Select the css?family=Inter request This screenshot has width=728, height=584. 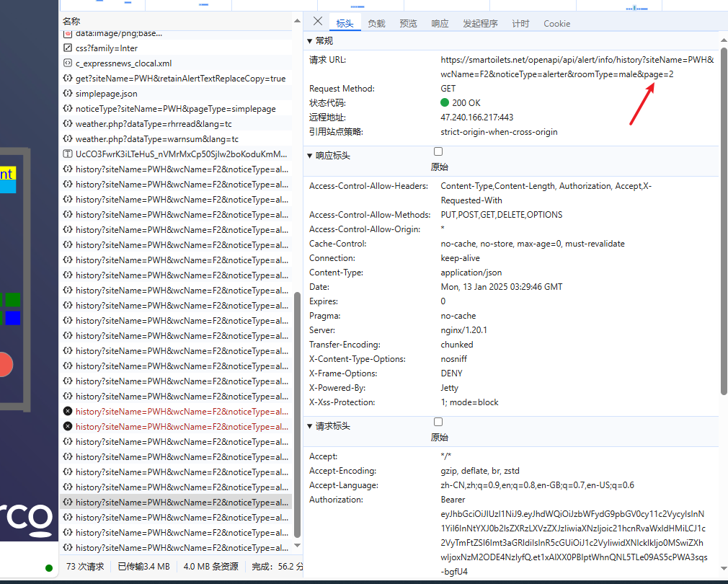pos(177,48)
